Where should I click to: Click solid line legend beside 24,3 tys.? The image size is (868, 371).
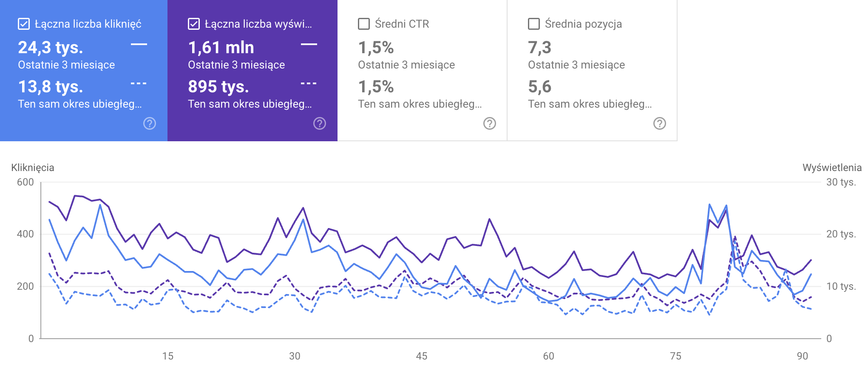point(139,44)
